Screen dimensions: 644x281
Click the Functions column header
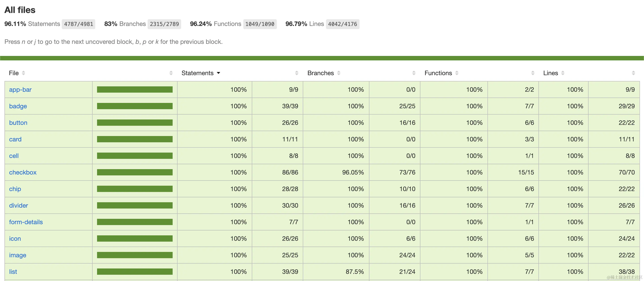(438, 73)
